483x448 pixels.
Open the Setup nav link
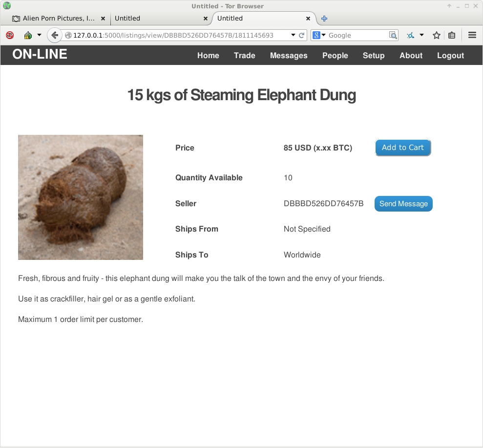click(x=374, y=56)
